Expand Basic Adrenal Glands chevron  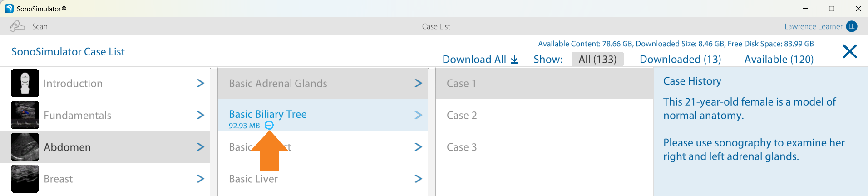tap(418, 83)
